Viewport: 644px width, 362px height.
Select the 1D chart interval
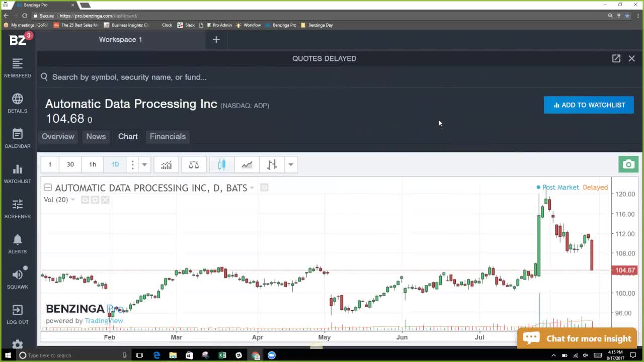click(x=115, y=164)
